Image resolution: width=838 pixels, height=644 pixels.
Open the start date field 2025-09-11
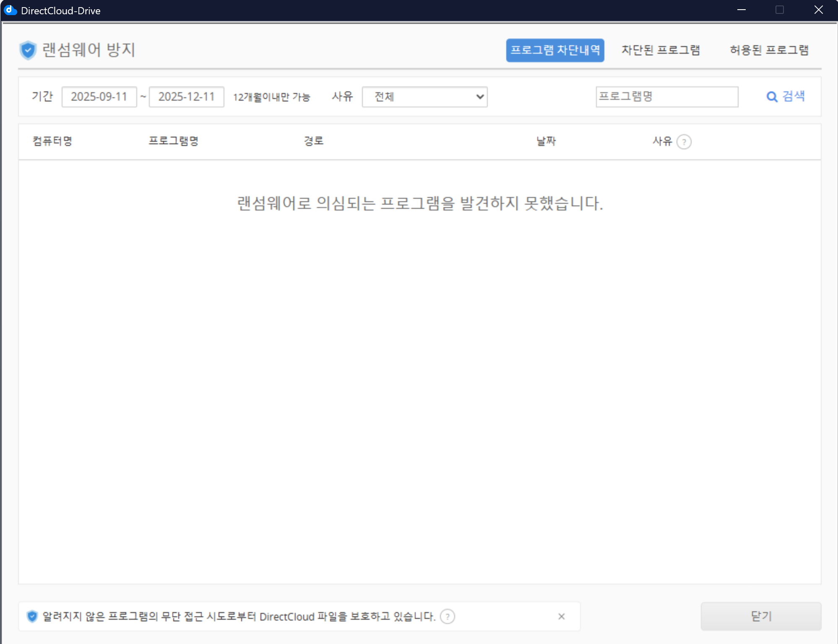click(99, 97)
